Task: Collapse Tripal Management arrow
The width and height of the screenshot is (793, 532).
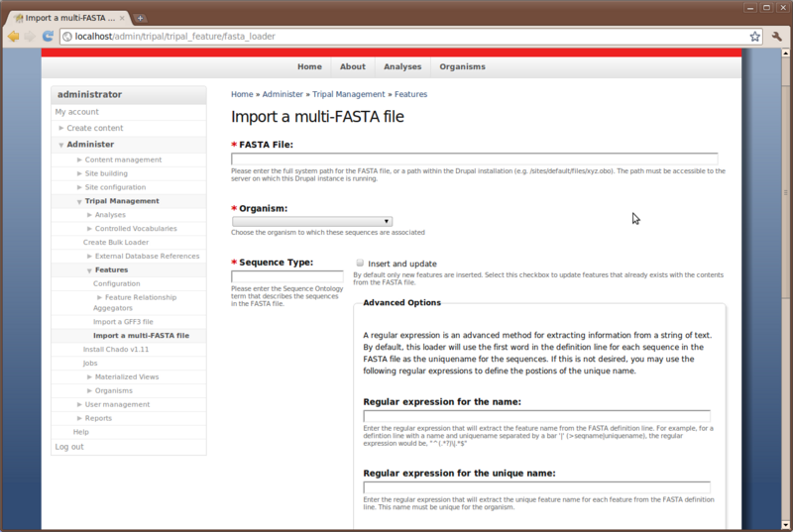Action: point(79,201)
